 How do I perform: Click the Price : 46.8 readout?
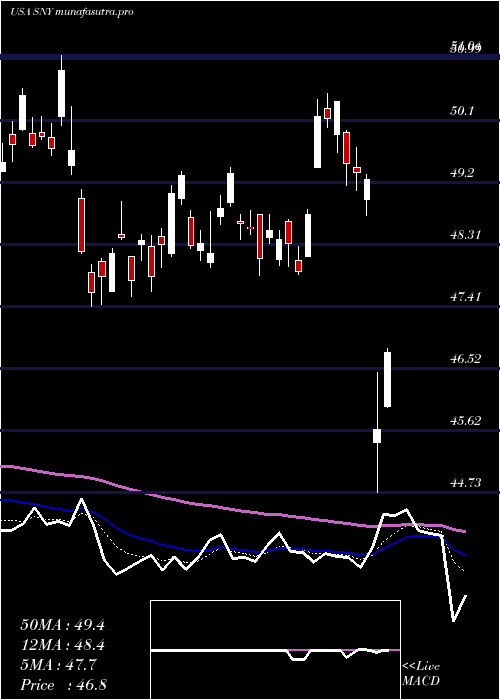pos(63,685)
